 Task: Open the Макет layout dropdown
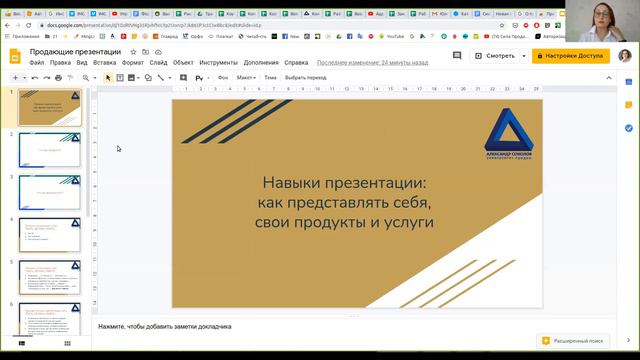(x=246, y=78)
